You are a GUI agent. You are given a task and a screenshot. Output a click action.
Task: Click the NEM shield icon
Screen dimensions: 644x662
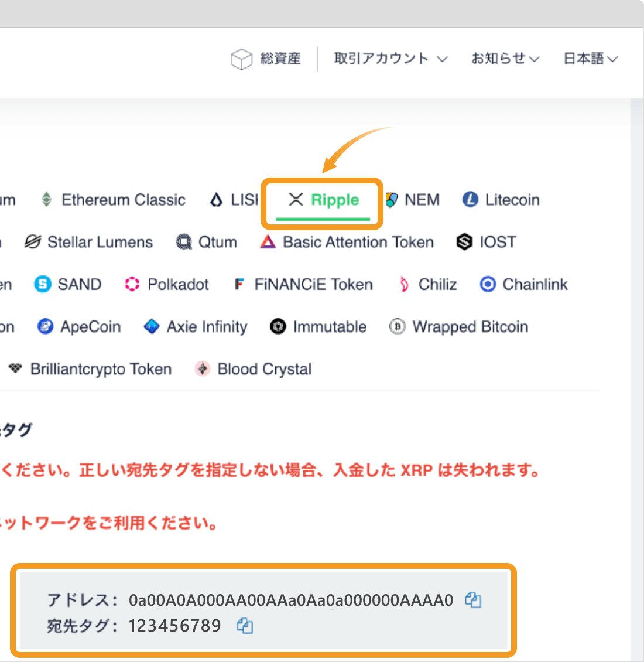pyautogui.click(x=392, y=200)
